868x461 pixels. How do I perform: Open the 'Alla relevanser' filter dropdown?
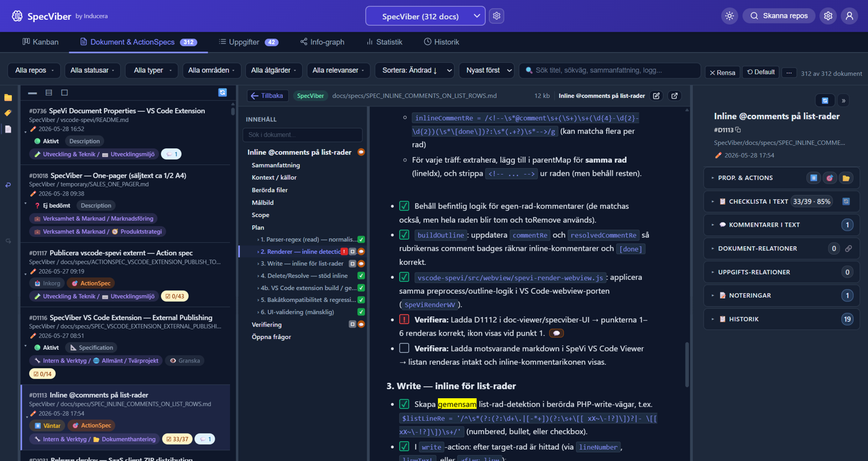click(339, 71)
